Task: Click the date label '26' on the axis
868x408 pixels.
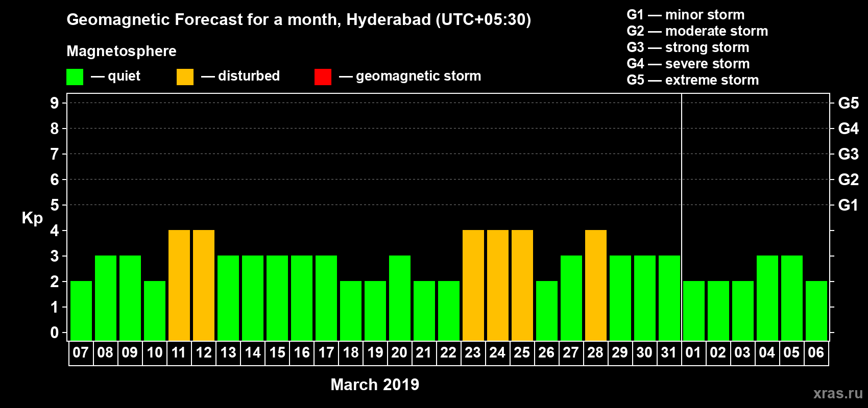Action: pyautogui.click(x=546, y=353)
